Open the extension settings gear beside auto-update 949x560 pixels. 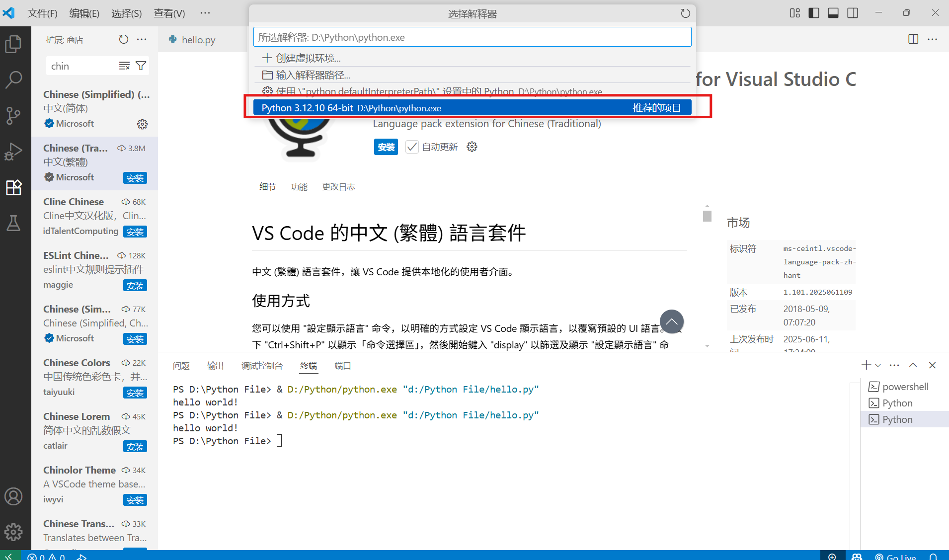pos(472,147)
